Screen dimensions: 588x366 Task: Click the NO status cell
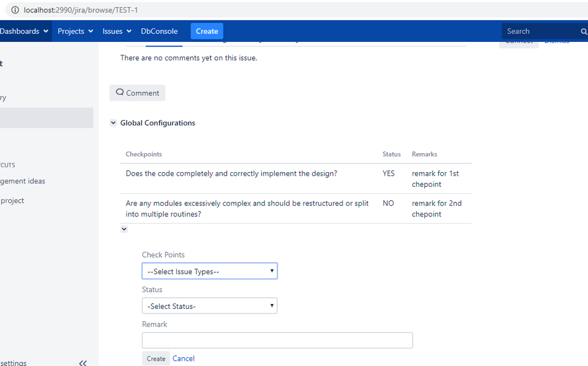pos(388,203)
